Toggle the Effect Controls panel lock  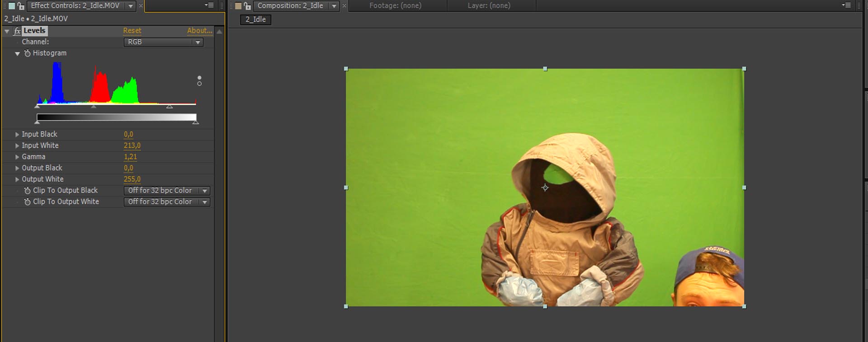[20, 6]
